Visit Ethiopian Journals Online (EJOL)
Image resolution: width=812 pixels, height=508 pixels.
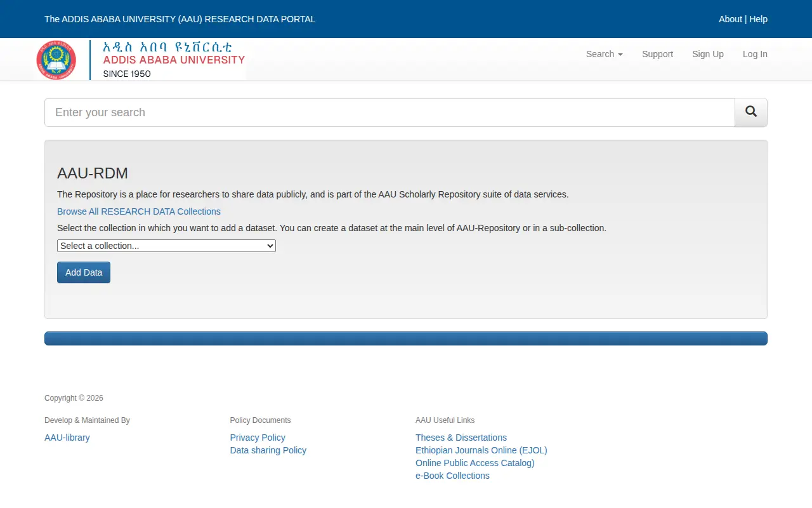coord(481,450)
